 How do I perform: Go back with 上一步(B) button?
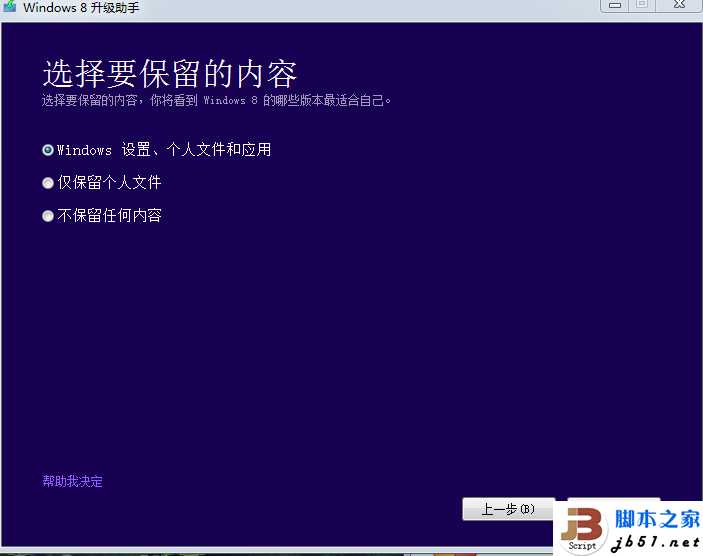(x=508, y=509)
